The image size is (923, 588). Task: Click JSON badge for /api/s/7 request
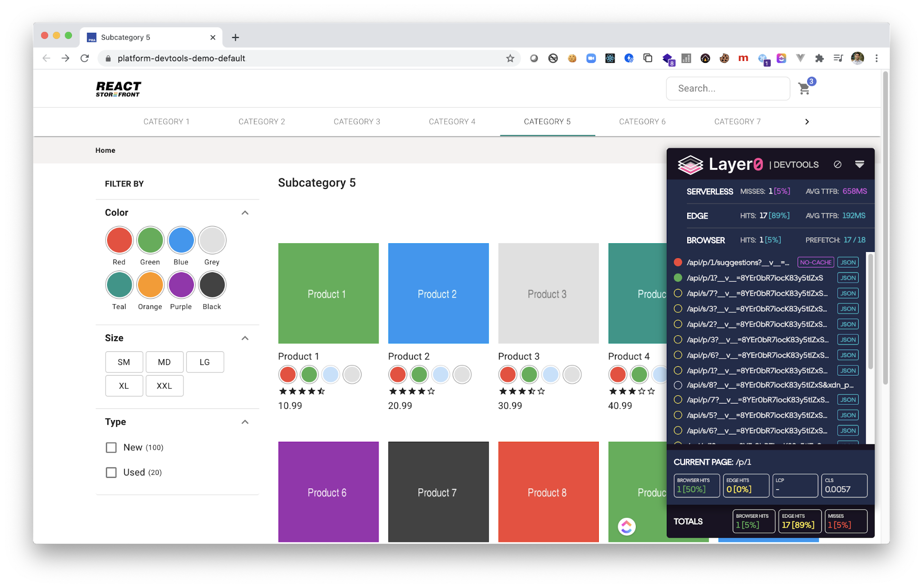point(848,293)
